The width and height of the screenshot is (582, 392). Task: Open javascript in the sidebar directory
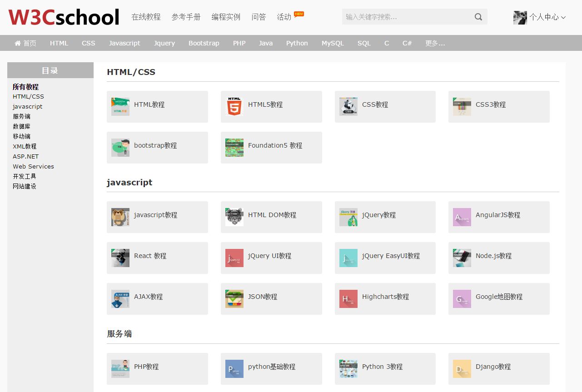[x=27, y=106]
